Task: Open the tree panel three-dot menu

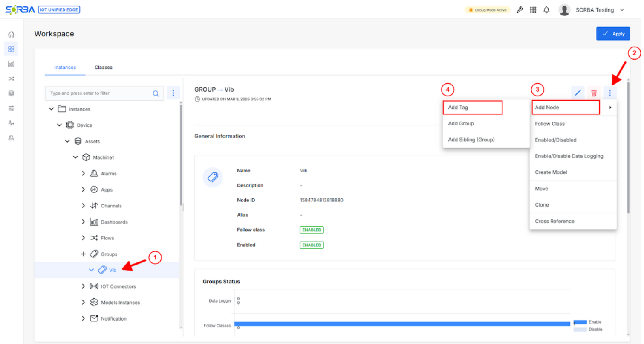Action: click(173, 93)
